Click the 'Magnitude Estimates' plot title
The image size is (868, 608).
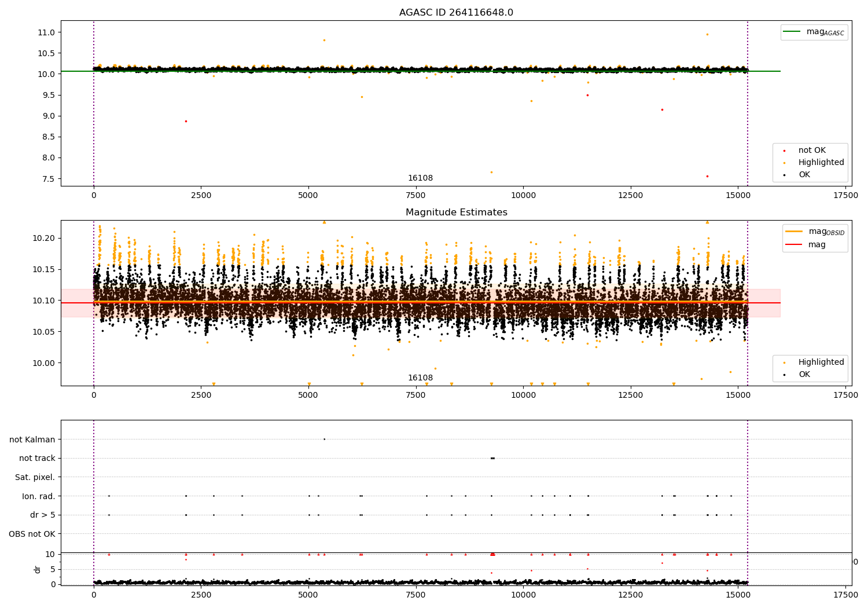(x=456, y=213)
